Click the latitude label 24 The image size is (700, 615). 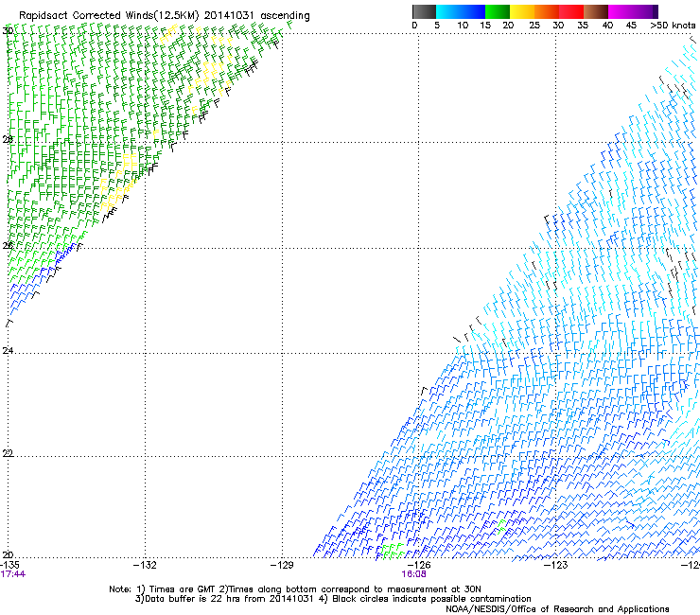[8, 351]
